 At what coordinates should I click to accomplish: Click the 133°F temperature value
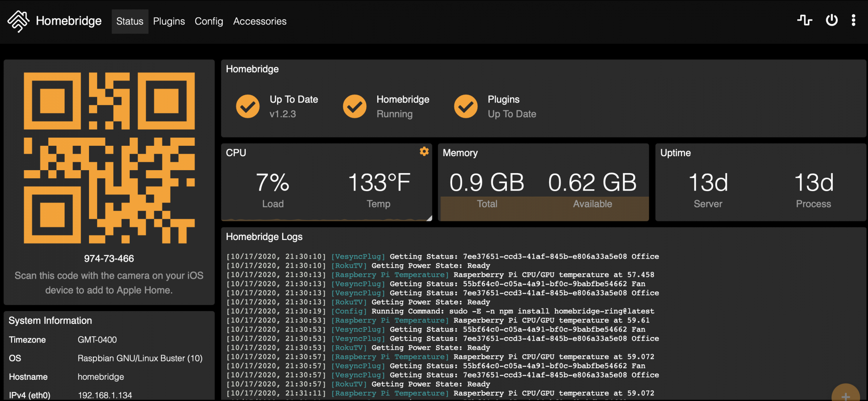379,182
